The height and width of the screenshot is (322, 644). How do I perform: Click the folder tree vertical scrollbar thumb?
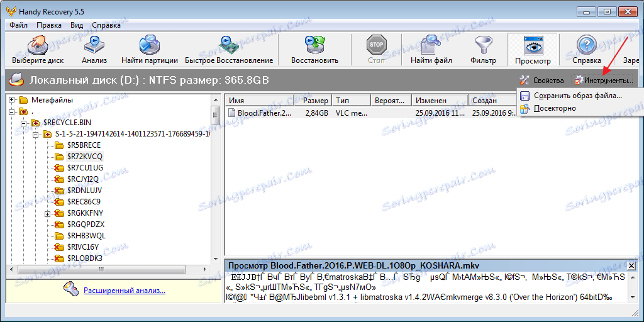pos(216,116)
